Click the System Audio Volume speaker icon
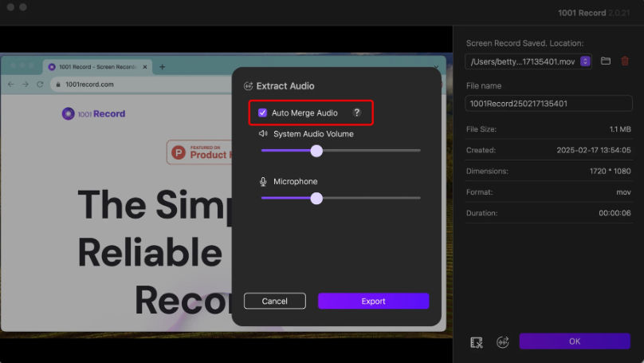 (263, 134)
